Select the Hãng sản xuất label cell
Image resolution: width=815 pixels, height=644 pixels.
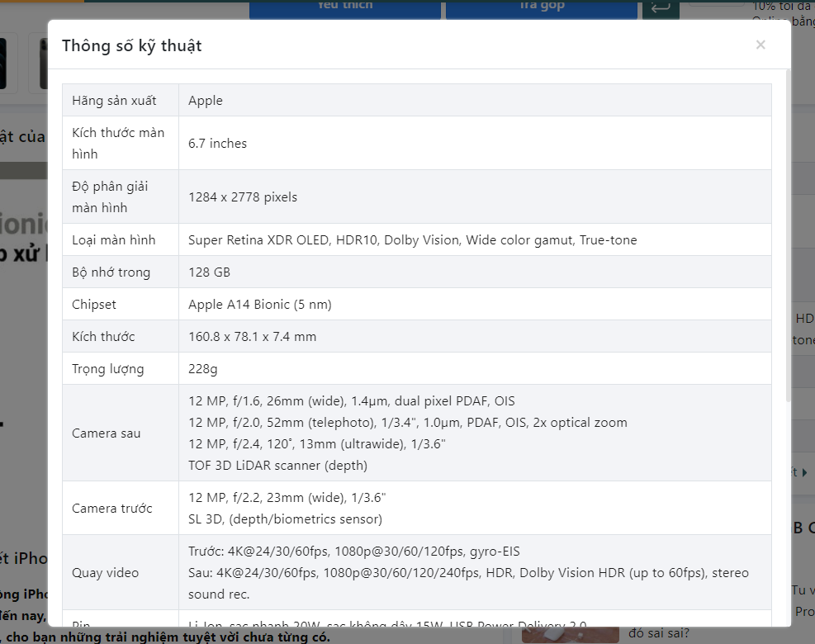point(120,101)
